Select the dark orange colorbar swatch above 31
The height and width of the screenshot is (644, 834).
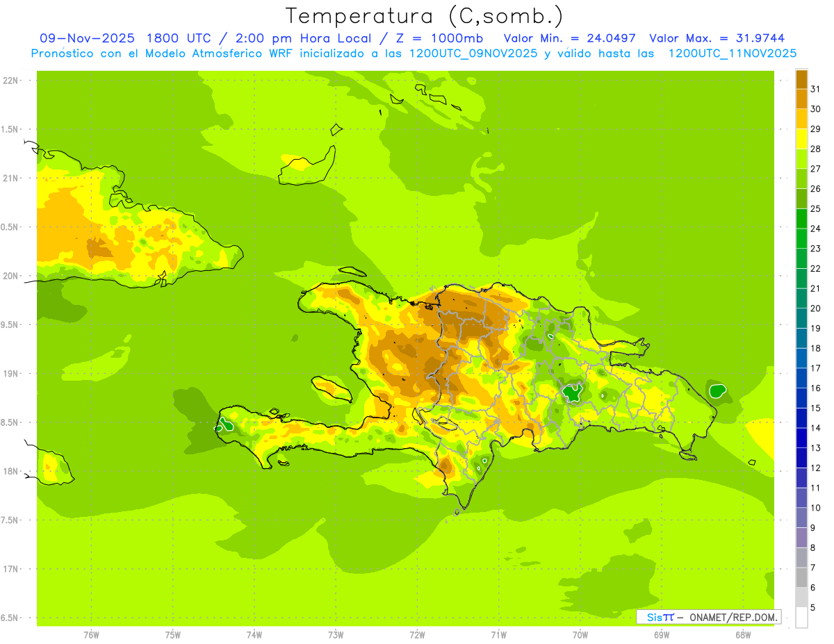click(801, 79)
